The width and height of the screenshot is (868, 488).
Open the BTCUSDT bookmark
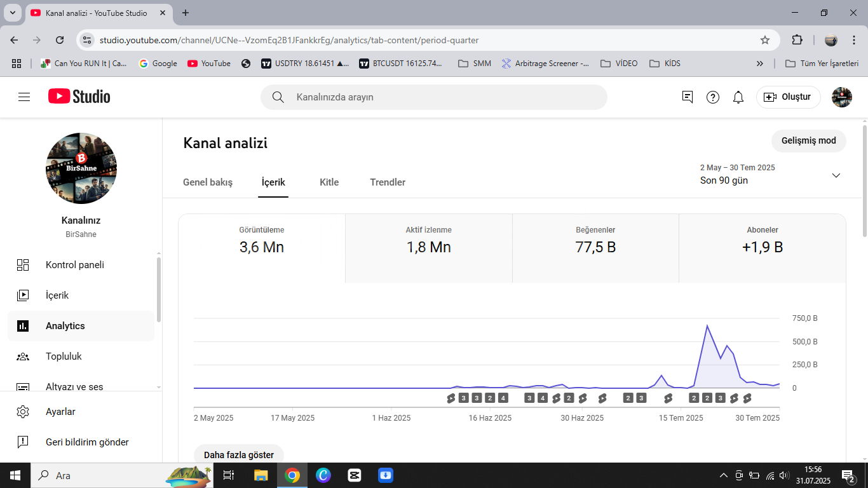[402, 64]
